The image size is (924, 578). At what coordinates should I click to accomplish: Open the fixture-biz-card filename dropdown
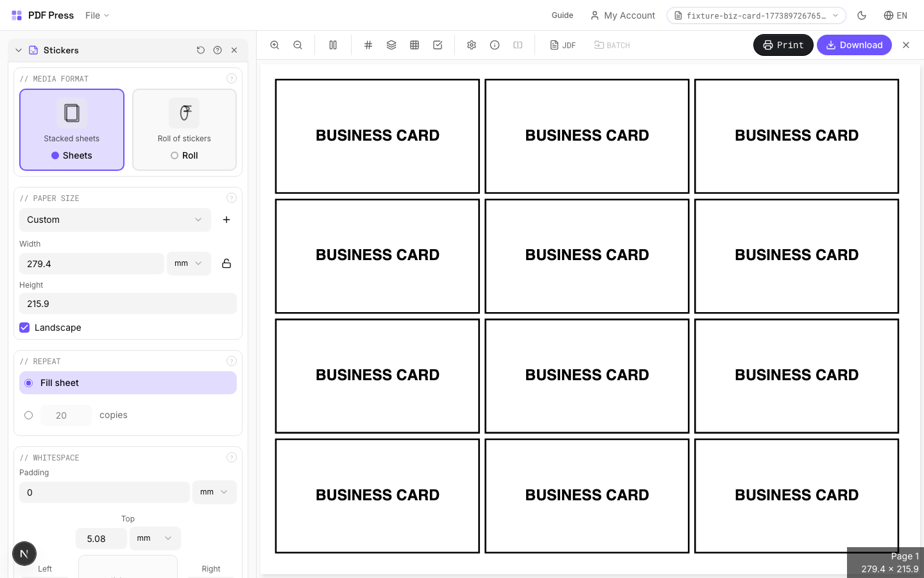(835, 15)
